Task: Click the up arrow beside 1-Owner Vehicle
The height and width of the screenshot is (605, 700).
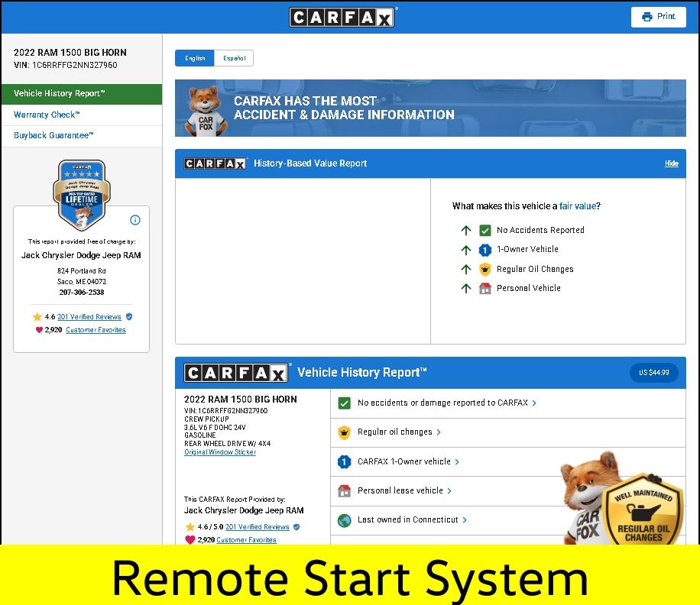Action: (466, 250)
